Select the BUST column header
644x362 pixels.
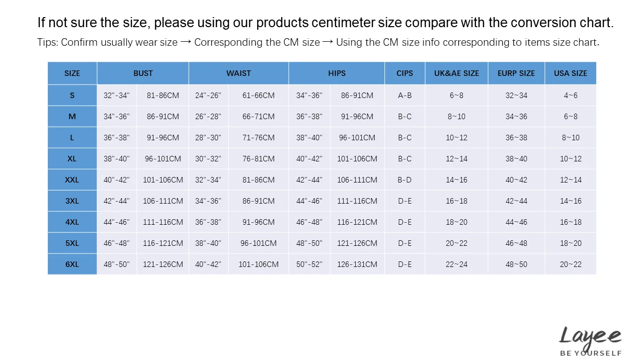[143, 73]
